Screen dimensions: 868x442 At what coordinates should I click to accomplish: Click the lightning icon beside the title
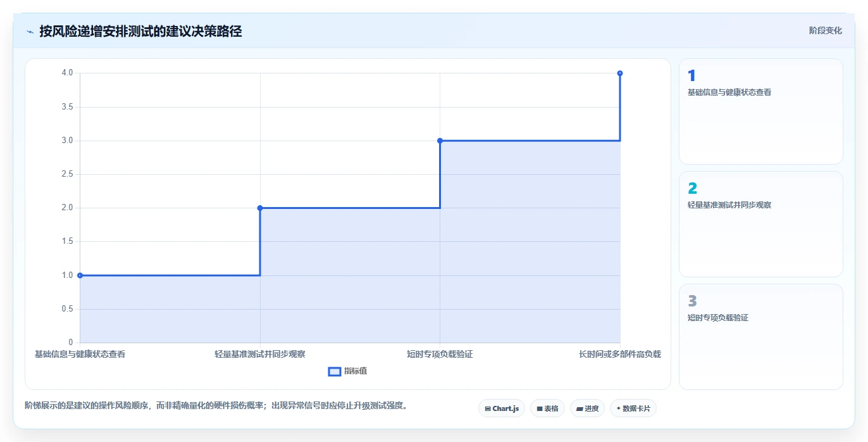coord(30,32)
